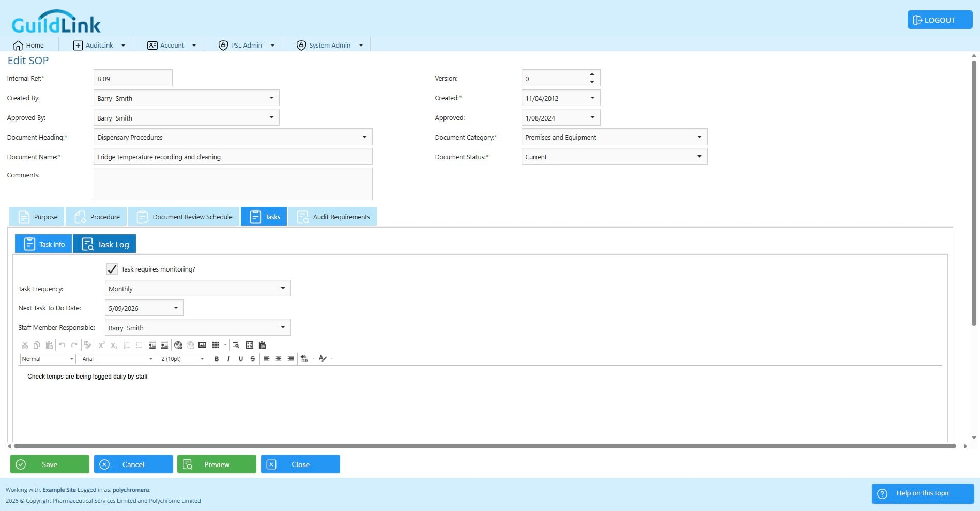The image size is (980, 511).
Task: Open the Task Frequency dropdown
Action: [283, 288]
